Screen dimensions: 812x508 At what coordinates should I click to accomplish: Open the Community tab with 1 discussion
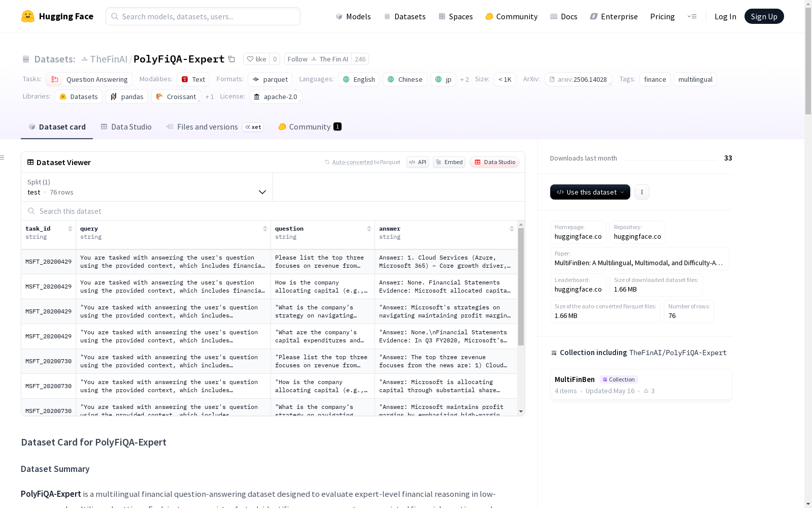pyautogui.click(x=310, y=127)
